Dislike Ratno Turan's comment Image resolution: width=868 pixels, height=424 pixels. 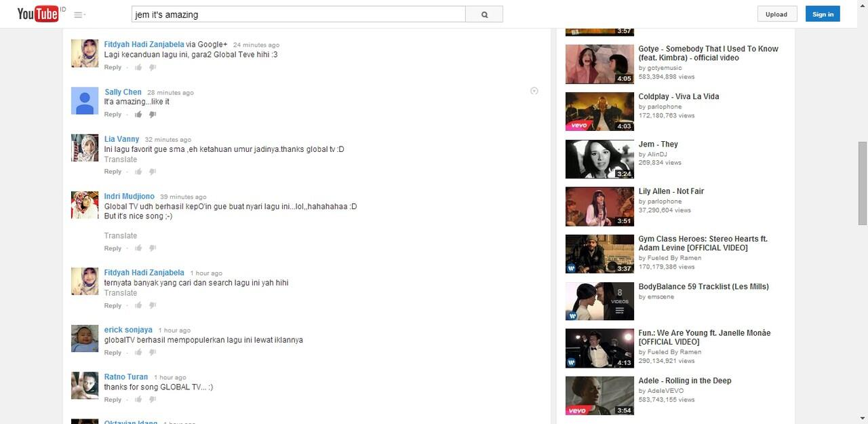tap(153, 400)
